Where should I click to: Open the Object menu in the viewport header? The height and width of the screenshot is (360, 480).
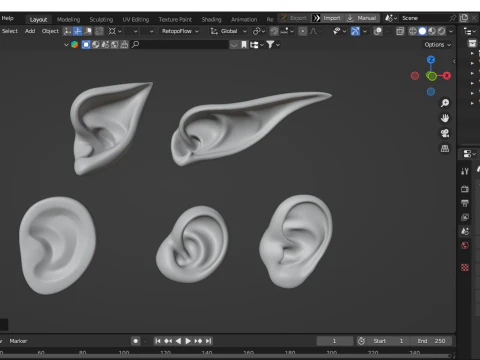(x=50, y=31)
